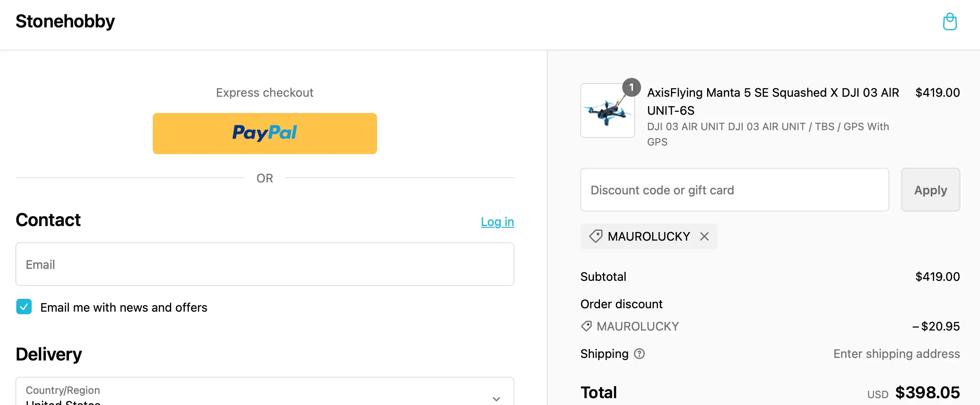Viewport: 980px width, 405px height.
Task: Click the Enter shipping address text
Action: click(x=897, y=354)
